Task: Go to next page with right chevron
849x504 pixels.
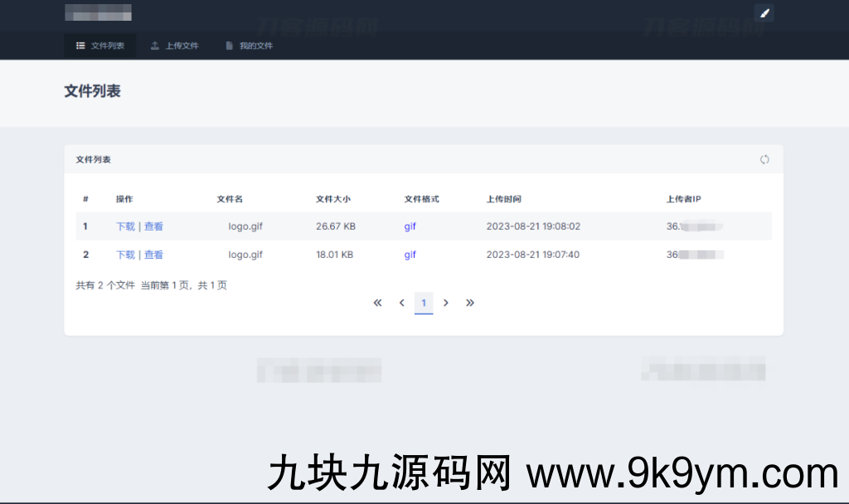Action: tap(446, 303)
